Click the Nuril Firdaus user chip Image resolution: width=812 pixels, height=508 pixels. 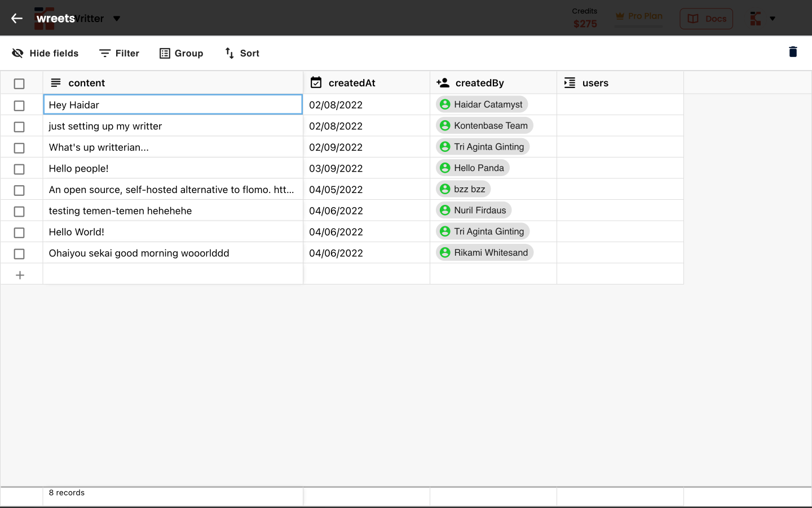pyautogui.click(x=474, y=210)
